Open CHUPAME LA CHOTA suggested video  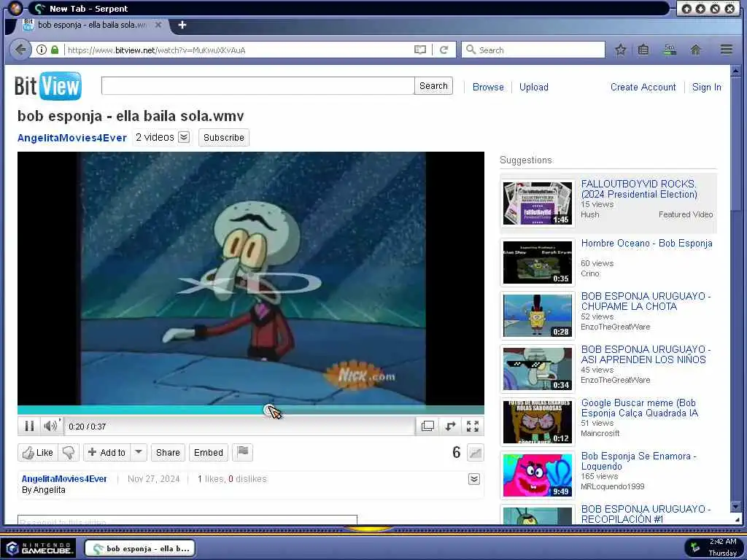(x=646, y=301)
